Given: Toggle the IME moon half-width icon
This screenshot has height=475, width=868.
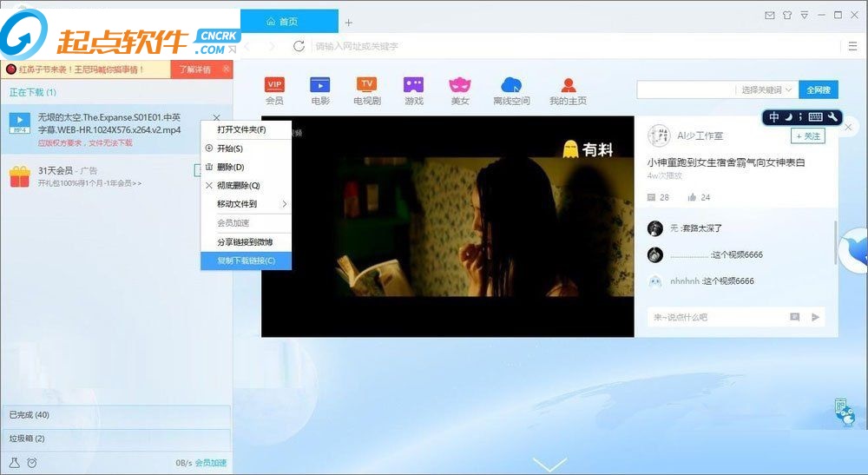Looking at the screenshot, I should tap(789, 117).
